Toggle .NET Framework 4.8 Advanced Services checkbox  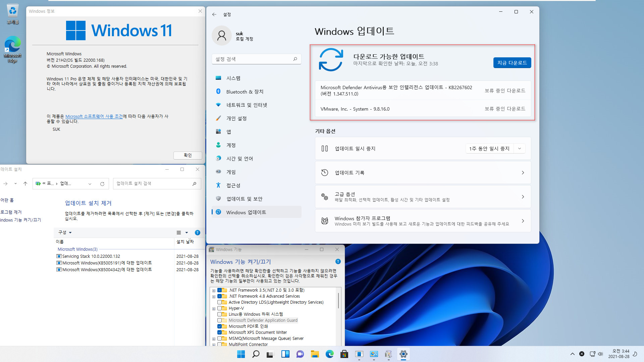[219, 296]
